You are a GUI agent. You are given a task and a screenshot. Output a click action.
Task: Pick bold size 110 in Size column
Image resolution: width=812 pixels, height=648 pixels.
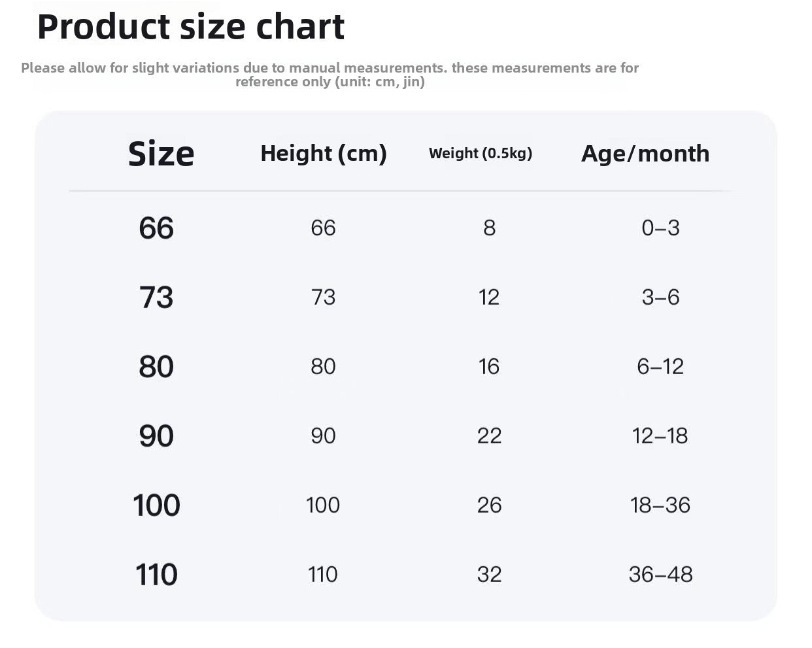(156, 574)
